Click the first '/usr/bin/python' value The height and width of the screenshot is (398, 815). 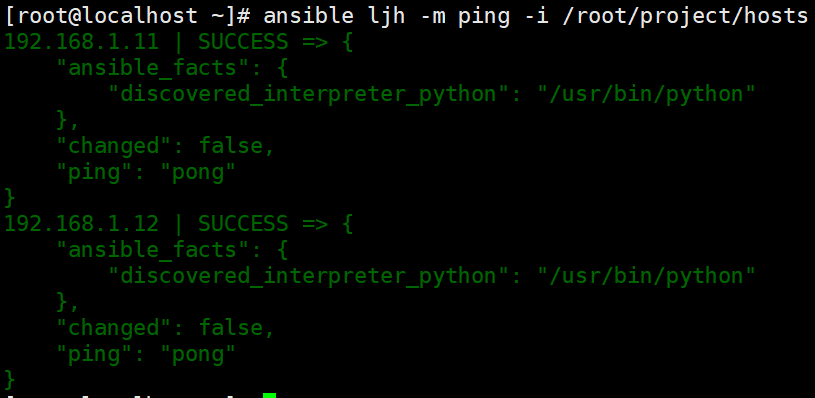pyautogui.click(x=647, y=95)
